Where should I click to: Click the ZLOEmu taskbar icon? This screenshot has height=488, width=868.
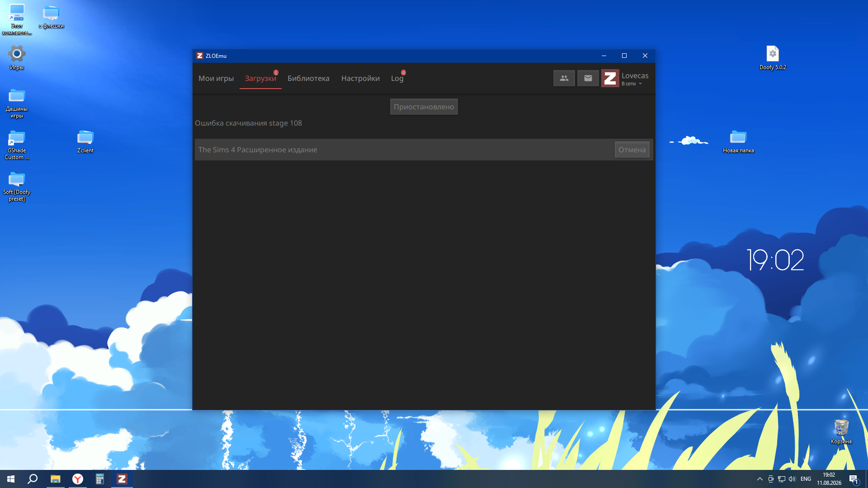[x=122, y=479]
